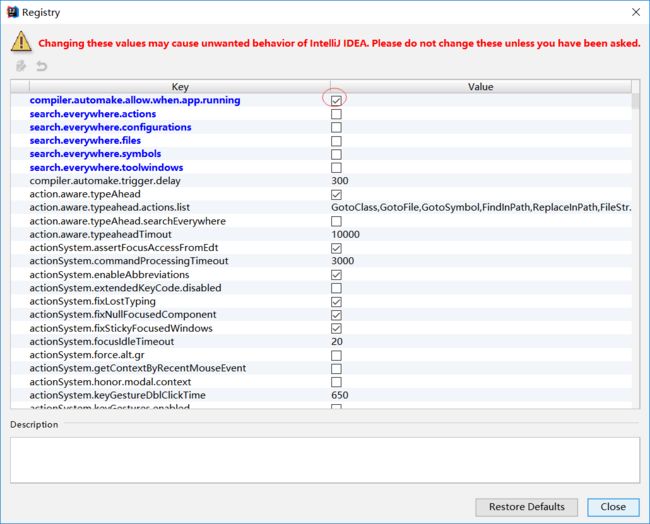
Task: Select the action.aware.typeahead.actions.list key
Action: pyautogui.click(x=109, y=207)
